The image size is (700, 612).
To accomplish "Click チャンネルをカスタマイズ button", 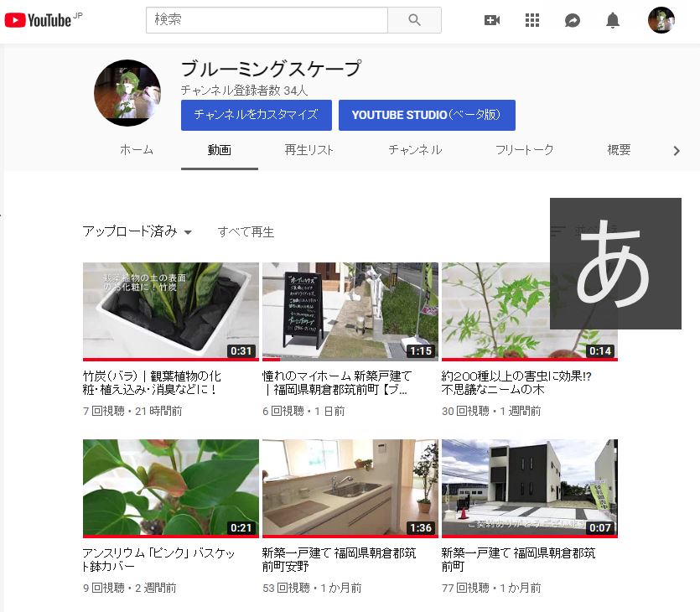I will (257, 115).
